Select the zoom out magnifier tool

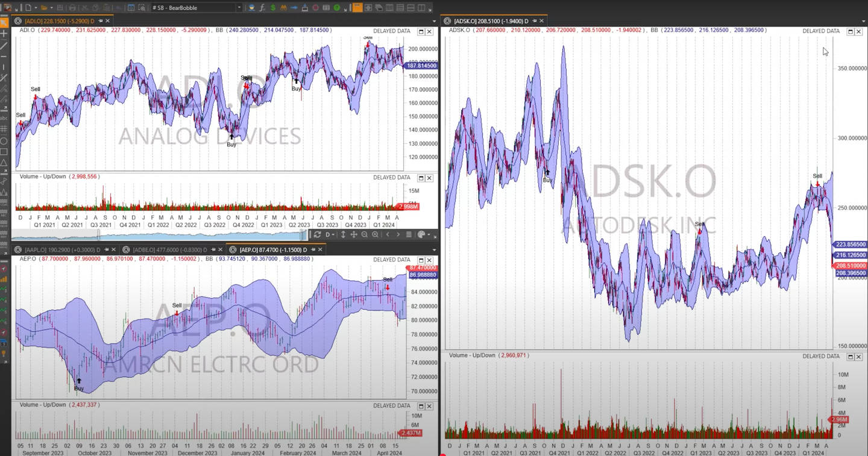pyautogui.click(x=364, y=235)
